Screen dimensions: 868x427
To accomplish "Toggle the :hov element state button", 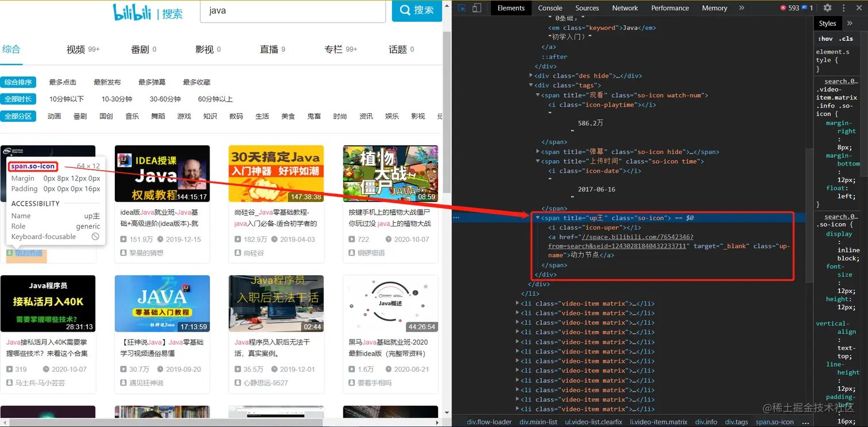I will tap(826, 39).
